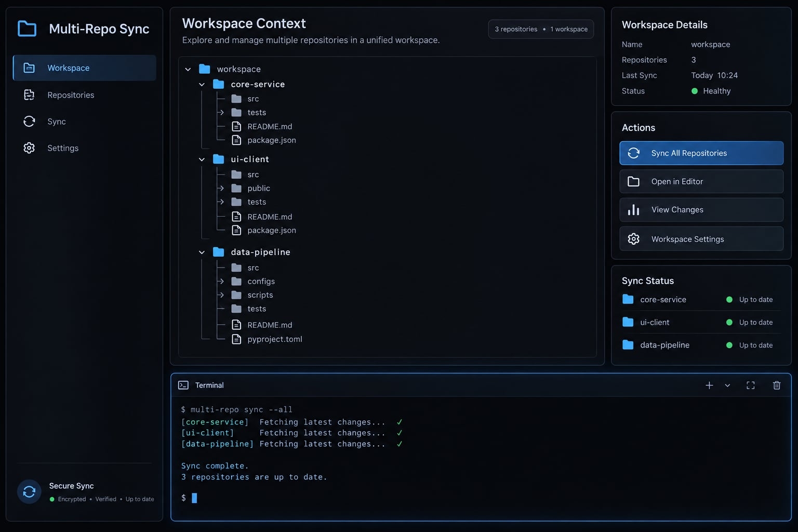Click the data-pipeline folder icon in Sync Status
The image size is (798, 532).
tap(628, 345)
